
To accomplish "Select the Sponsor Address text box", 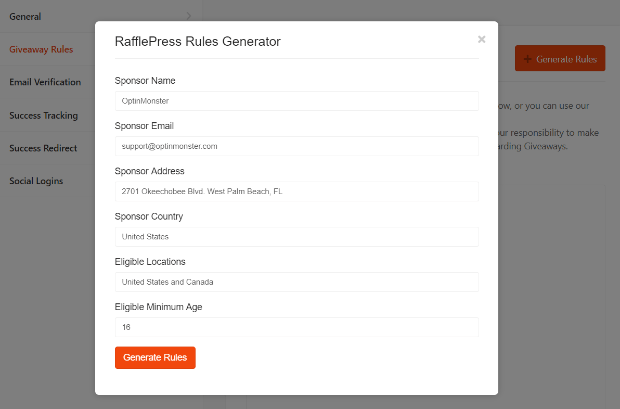I will 297,191.
